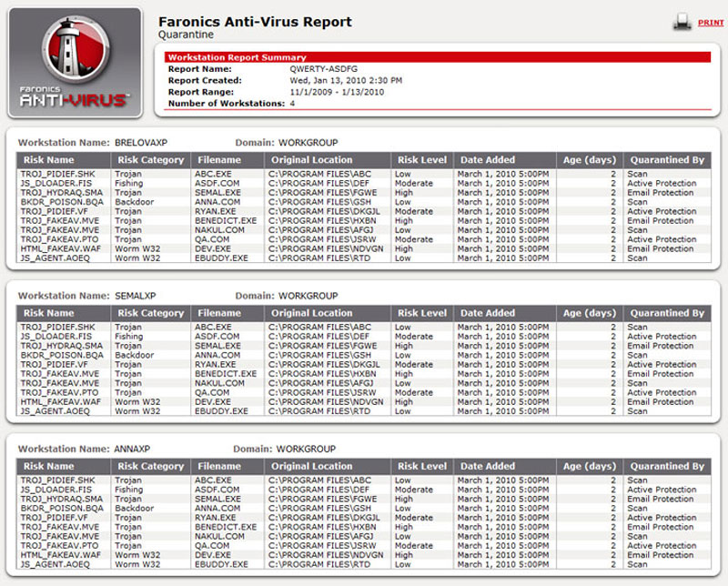The image size is (728, 586).
Task: Select SEMAL.EXE filename in SEMALXP table
Action: (217, 346)
